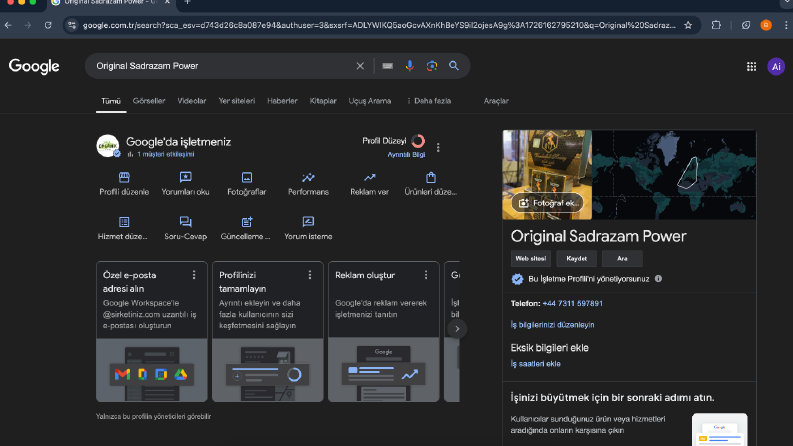Click the browser address bar URL
This screenshot has width=793, height=446.
tap(379, 25)
